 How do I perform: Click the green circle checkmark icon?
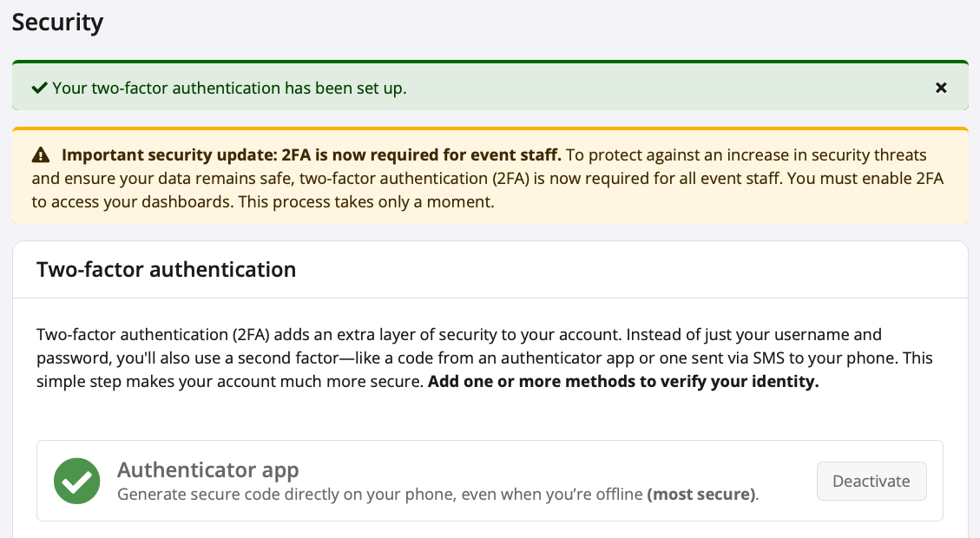click(76, 481)
